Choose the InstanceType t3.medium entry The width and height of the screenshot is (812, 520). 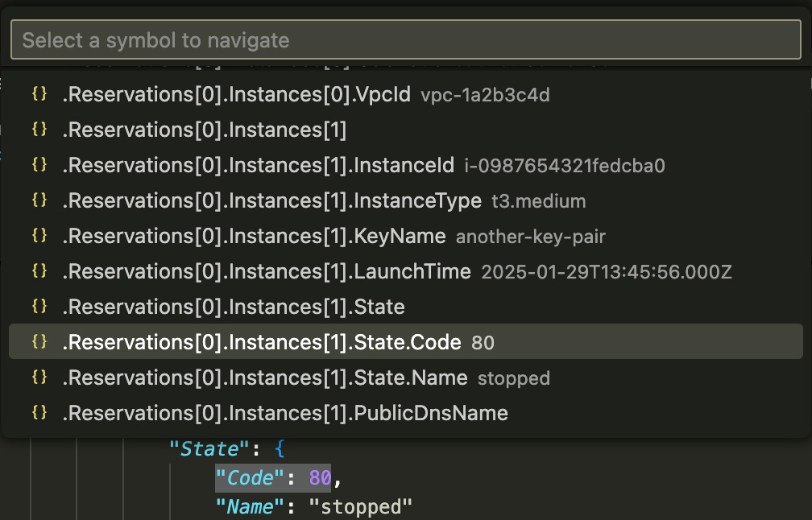[406, 200]
